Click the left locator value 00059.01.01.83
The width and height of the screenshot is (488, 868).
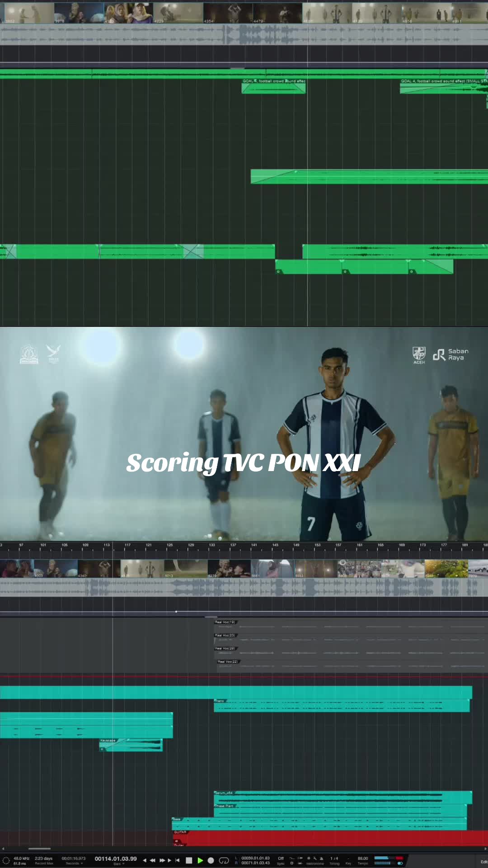(x=256, y=858)
